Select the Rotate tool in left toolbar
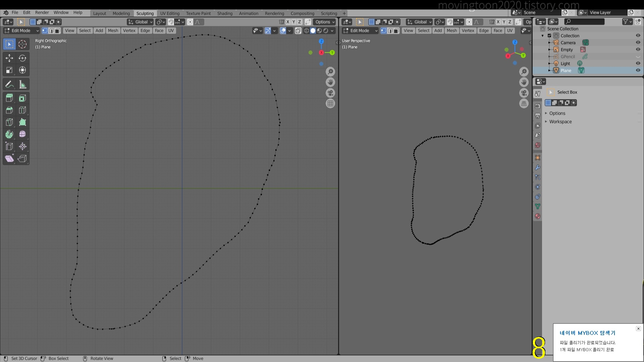The height and width of the screenshot is (362, 644). pyautogui.click(x=22, y=58)
